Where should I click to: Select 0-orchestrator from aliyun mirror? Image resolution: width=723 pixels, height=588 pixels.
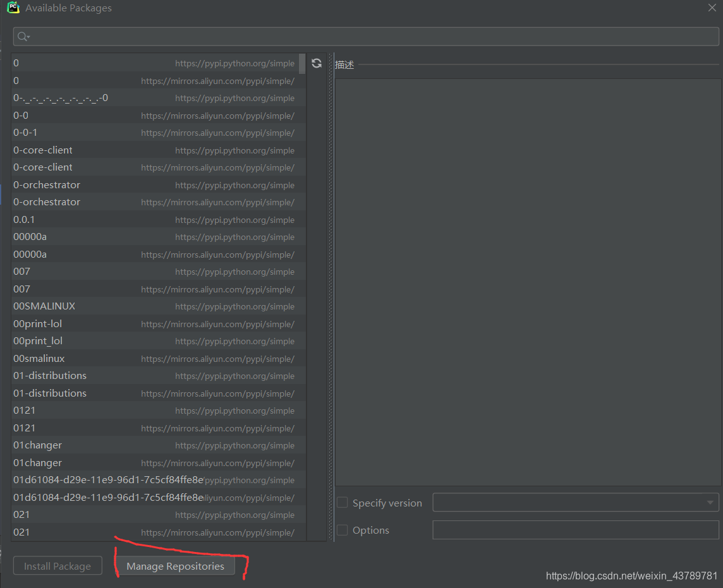159,202
